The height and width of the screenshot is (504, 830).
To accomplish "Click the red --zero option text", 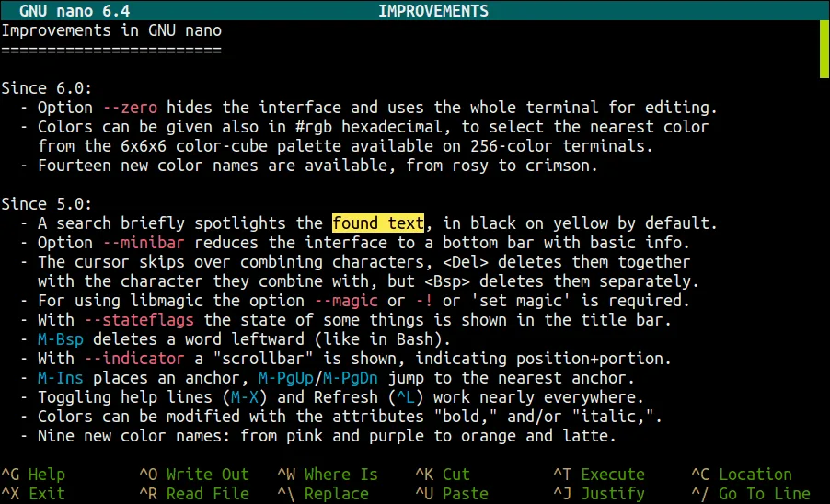I will coord(130,108).
